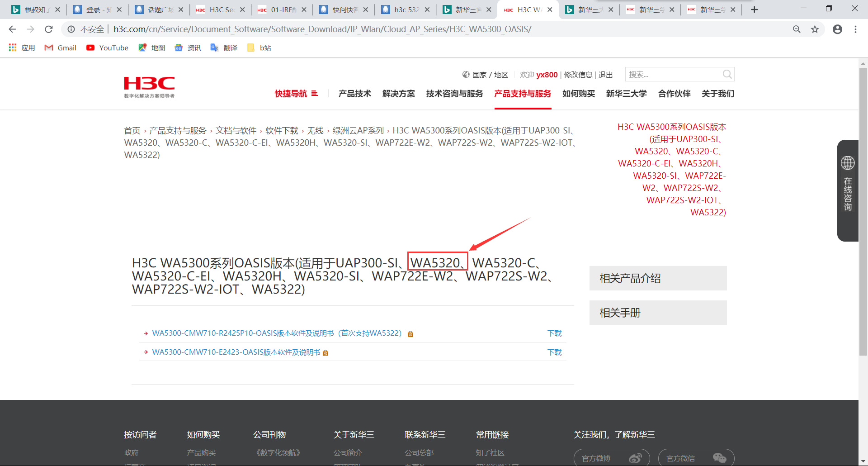The width and height of the screenshot is (868, 466).
Task: Open the 产品支持与服务 menu
Action: coord(523,94)
